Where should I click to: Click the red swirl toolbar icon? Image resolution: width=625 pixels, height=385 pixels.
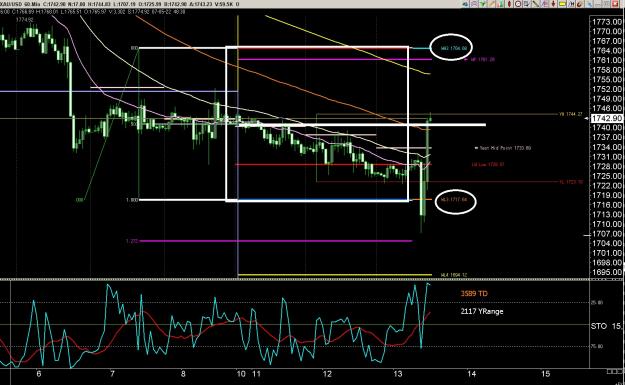click(579, 4)
